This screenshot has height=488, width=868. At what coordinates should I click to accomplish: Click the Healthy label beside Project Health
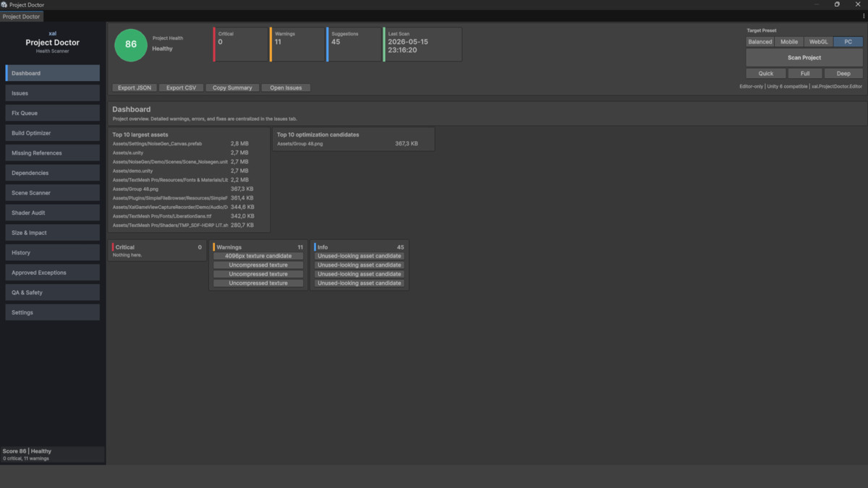coord(162,48)
